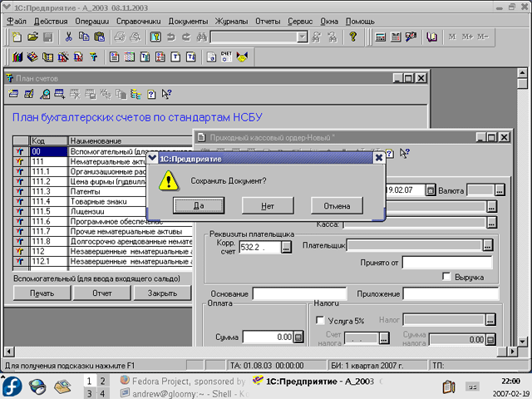Open the Налог selection ellipsis button
532x399 pixels.
click(x=490, y=319)
